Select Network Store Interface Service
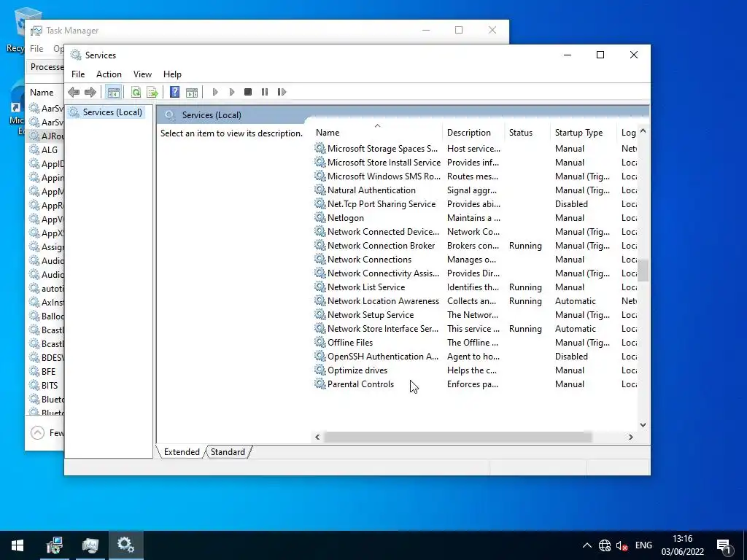Image resolution: width=747 pixels, height=560 pixels. pos(476,329)
